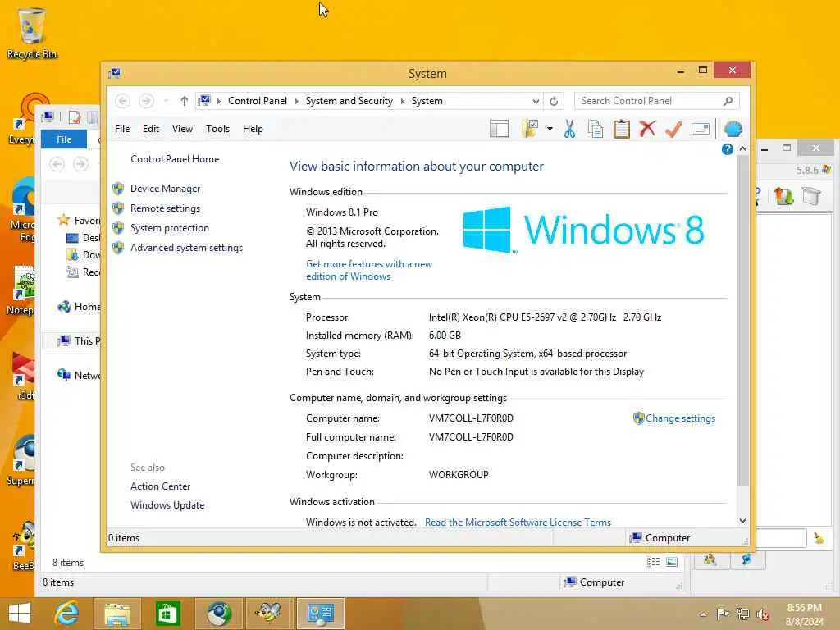840x630 pixels.
Task: Open Device Manager link
Action: pos(165,189)
